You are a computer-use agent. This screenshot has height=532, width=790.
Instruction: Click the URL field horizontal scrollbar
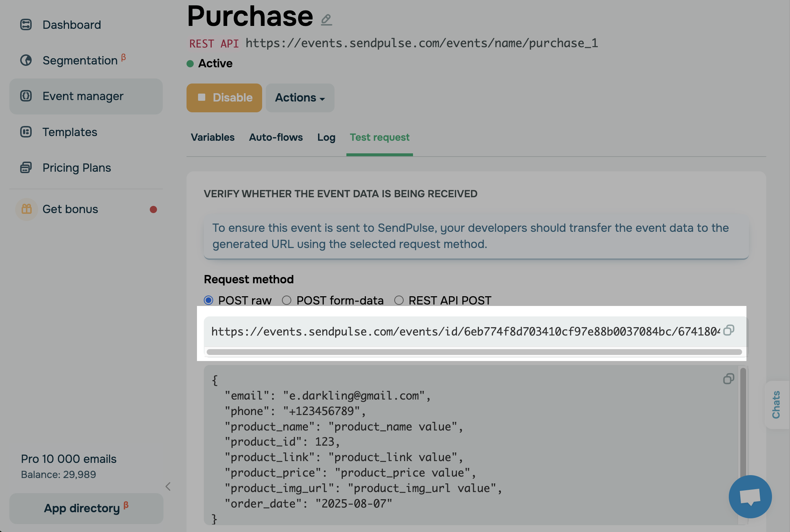pyautogui.click(x=474, y=352)
